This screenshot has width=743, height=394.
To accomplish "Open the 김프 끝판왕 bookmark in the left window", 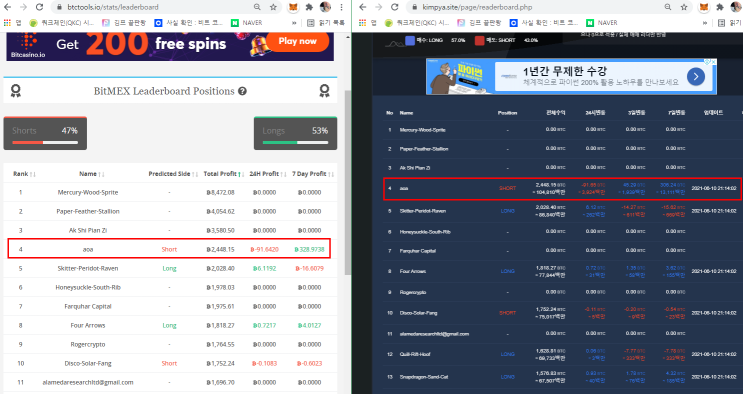I will point(124,23).
